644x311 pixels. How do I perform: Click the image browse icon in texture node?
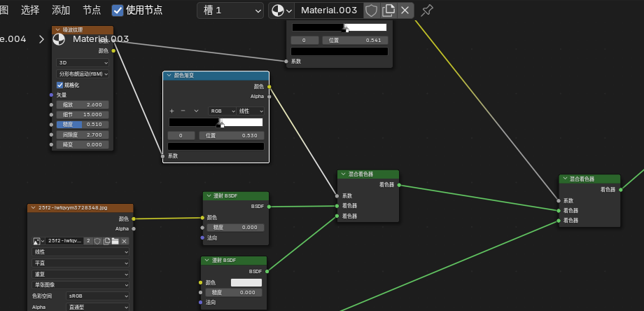(x=38, y=241)
